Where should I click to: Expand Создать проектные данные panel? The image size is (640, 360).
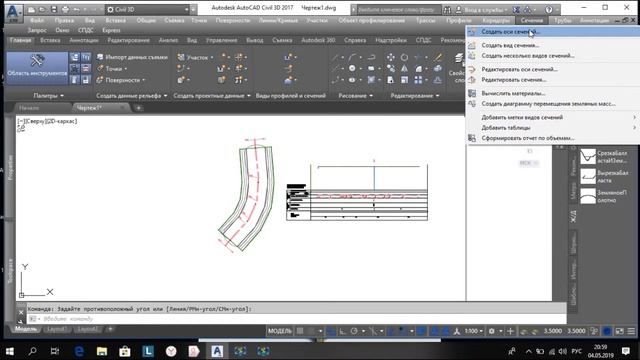(x=212, y=96)
